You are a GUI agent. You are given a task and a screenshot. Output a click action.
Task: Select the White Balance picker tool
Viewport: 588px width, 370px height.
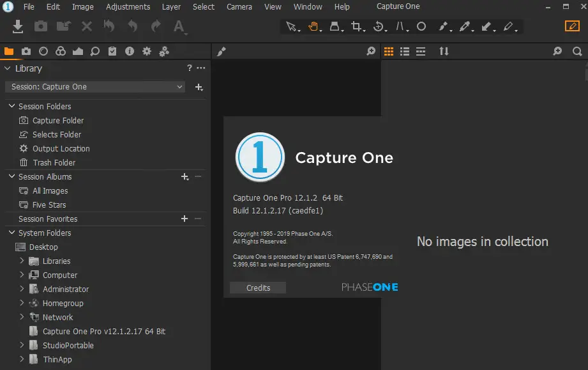465,27
